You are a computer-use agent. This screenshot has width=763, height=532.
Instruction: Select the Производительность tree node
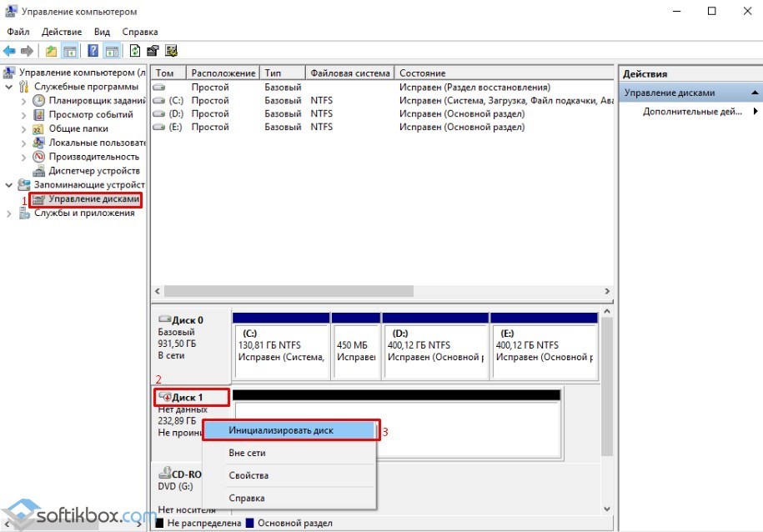pyautogui.click(x=93, y=157)
